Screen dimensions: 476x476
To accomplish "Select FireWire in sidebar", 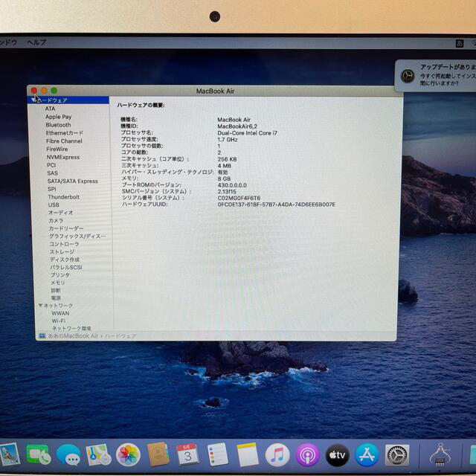I will tap(57, 149).
